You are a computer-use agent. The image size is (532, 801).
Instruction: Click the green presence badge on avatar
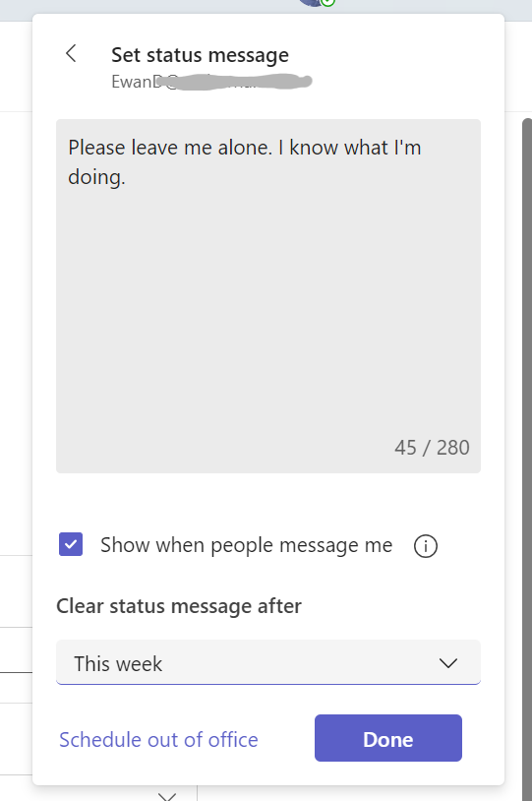328,3
